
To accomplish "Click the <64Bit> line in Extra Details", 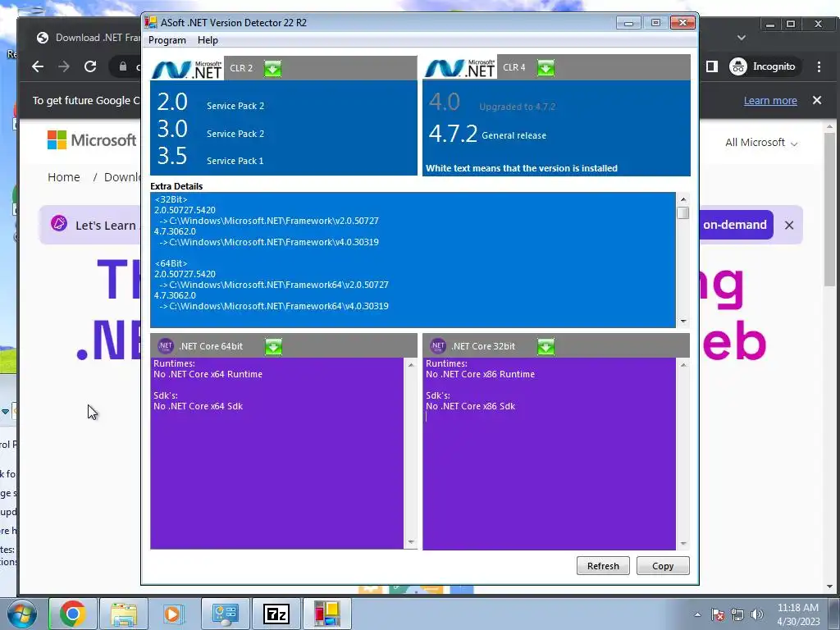I will pyautogui.click(x=171, y=263).
